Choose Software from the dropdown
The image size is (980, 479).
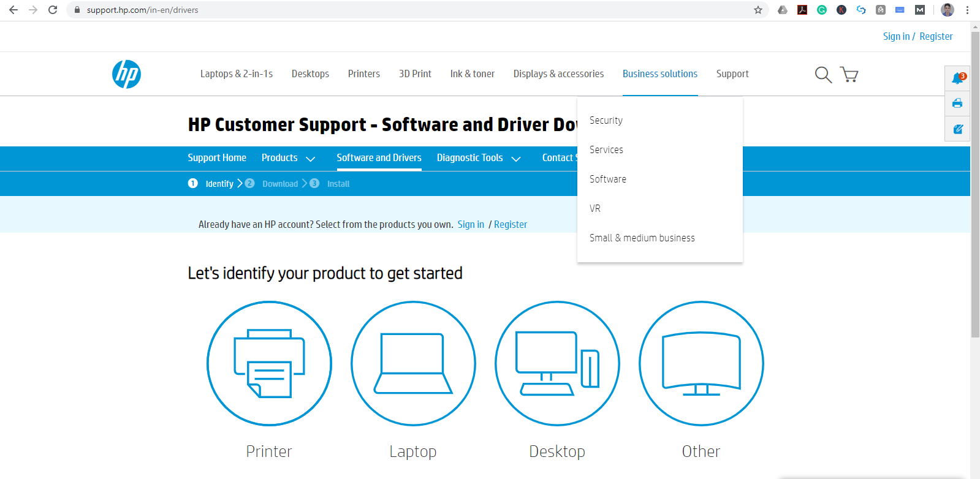pyautogui.click(x=608, y=179)
